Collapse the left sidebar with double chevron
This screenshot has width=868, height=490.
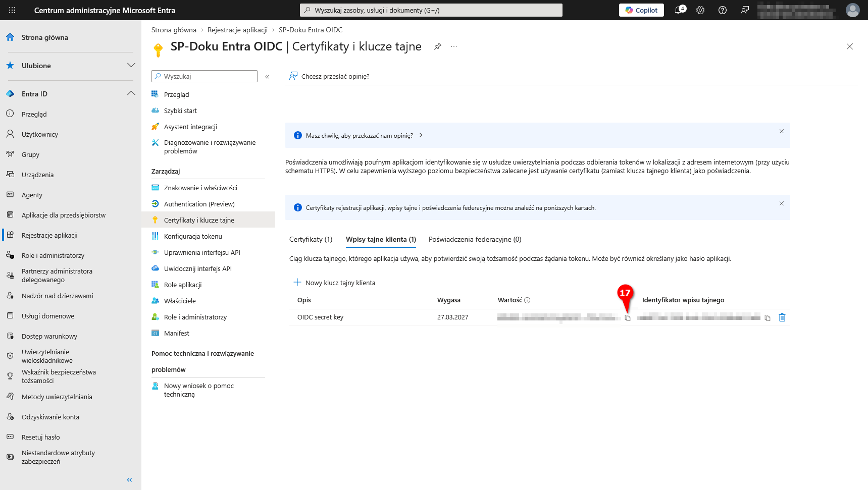pyautogui.click(x=129, y=480)
